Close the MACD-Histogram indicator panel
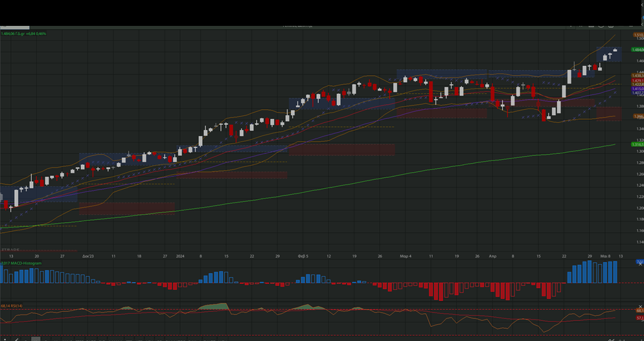 (640, 264)
